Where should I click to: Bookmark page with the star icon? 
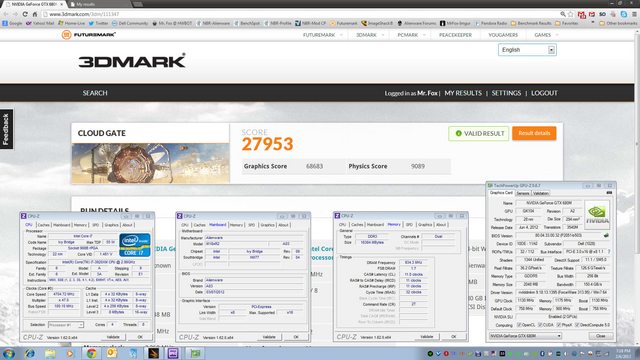pyautogui.click(x=571, y=14)
